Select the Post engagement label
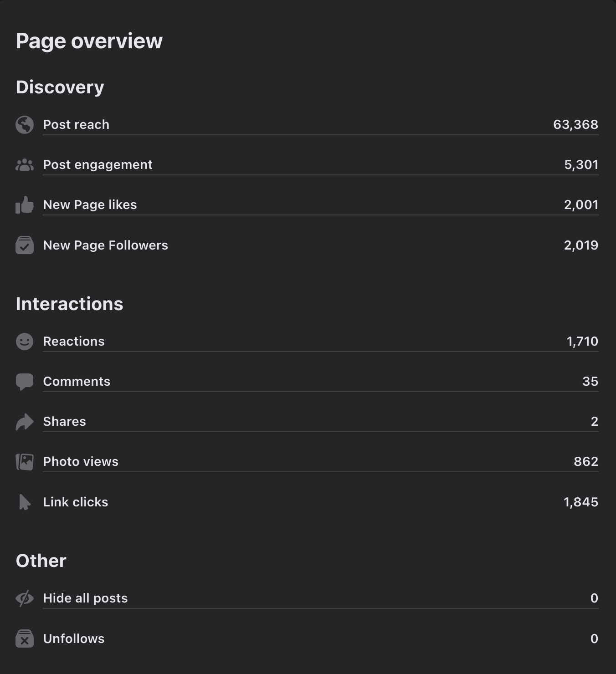This screenshot has height=674, width=616. point(98,165)
